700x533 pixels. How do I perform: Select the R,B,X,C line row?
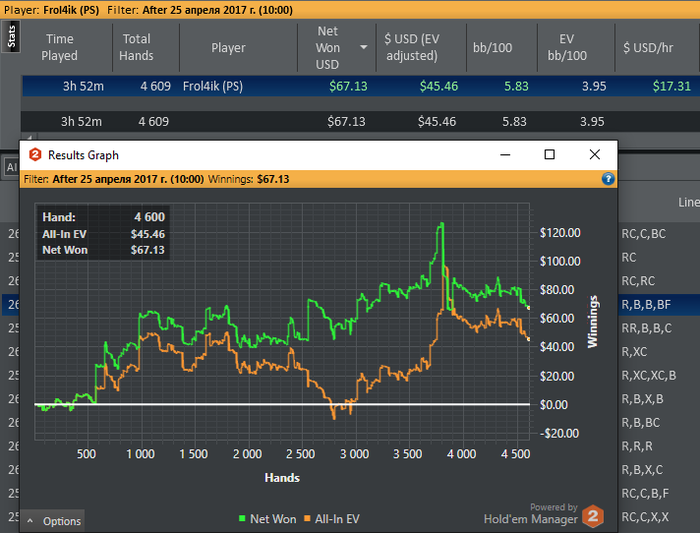click(x=642, y=470)
